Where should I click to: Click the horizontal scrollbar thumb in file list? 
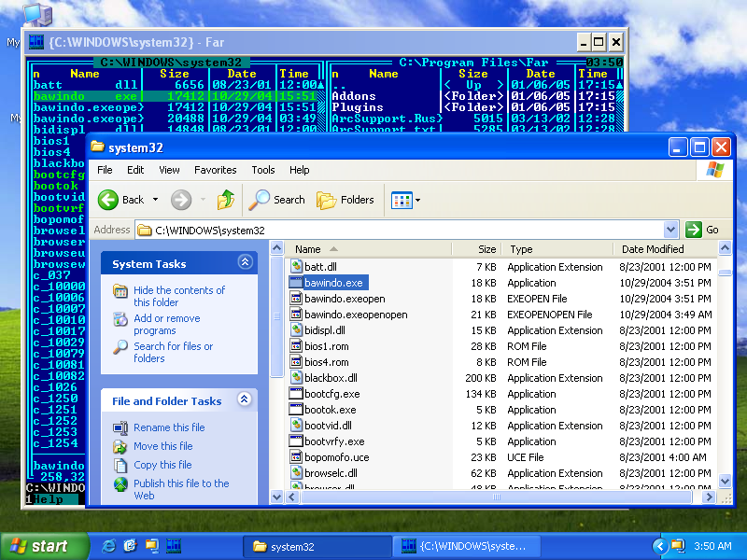coord(496,497)
